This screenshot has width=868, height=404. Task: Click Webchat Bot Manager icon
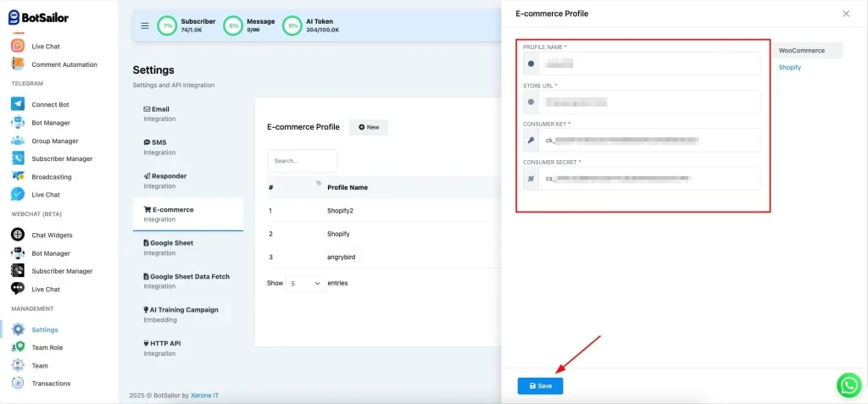point(18,253)
